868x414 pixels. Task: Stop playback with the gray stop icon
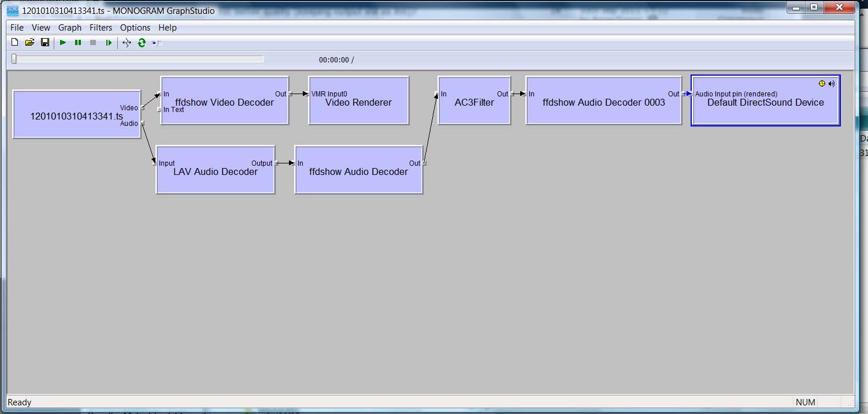pyautogui.click(x=93, y=42)
